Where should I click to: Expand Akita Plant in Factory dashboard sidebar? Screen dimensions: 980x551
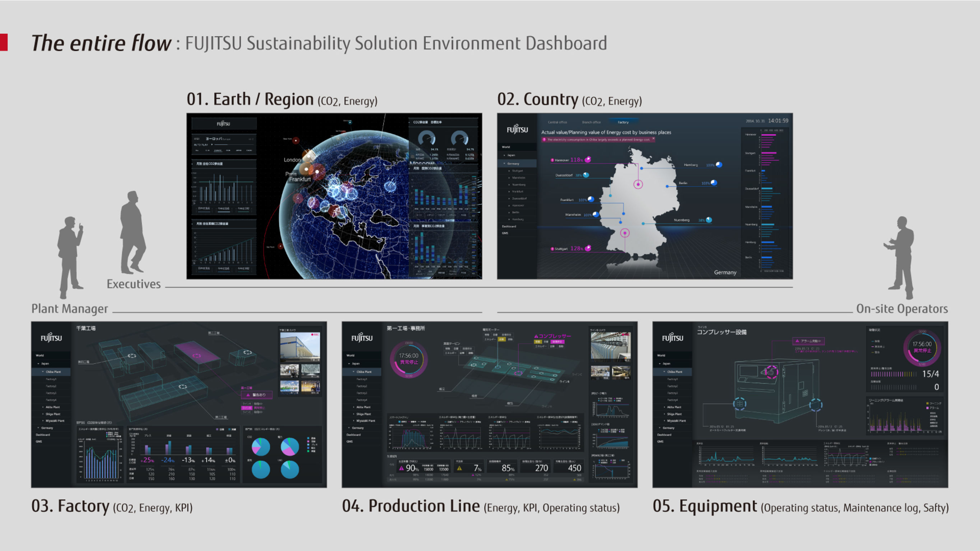[x=43, y=407]
